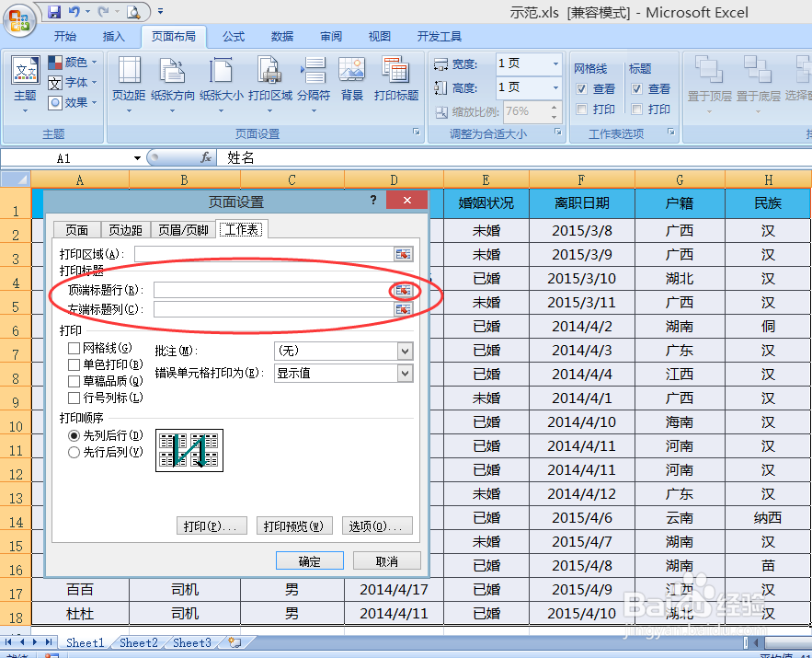This screenshot has width=812, height=658.
Task: Switch to 开始 ribbon tab
Action: click(x=65, y=36)
